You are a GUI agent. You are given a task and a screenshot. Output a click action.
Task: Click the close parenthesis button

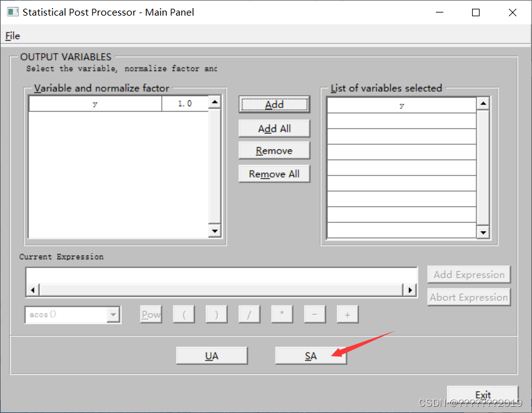(x=217, y=314)
